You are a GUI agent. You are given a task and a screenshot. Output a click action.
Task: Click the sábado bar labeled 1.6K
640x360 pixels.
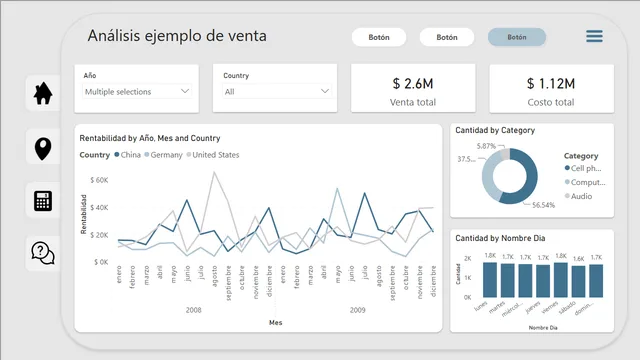point(578,282)
